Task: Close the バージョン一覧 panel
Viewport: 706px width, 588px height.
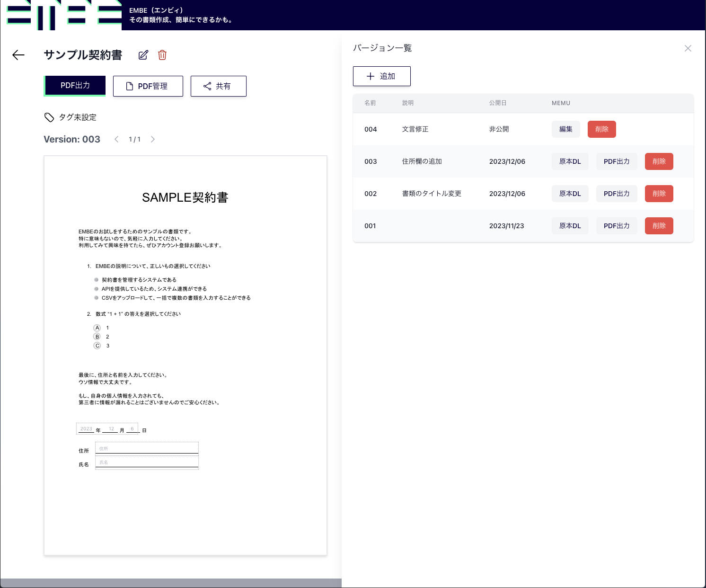Action: tap(688, 48)
